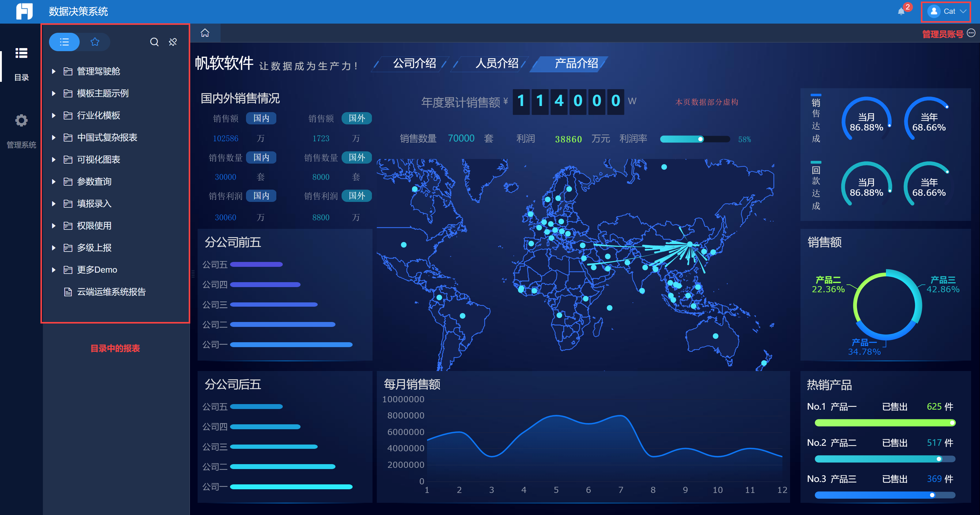
Task: Click the unpin panel icon
Action: click(173, 42)
